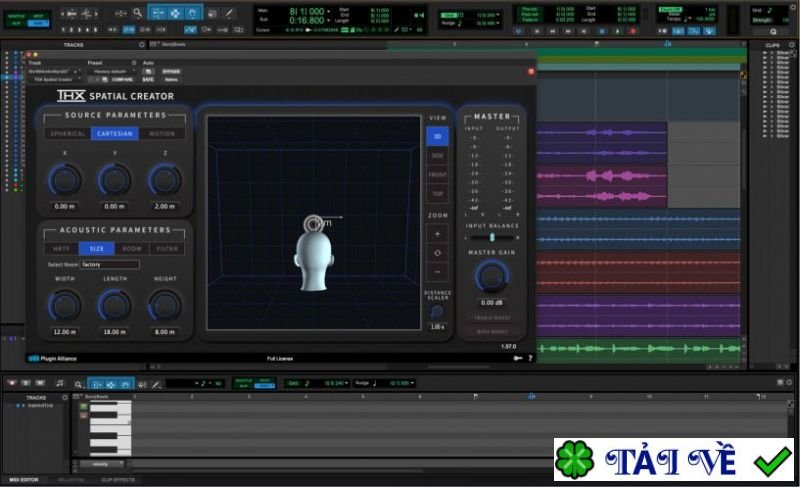The image size is (800, 487).
Task: Toggle Pre-roll in transport
Action: point(530,9)
